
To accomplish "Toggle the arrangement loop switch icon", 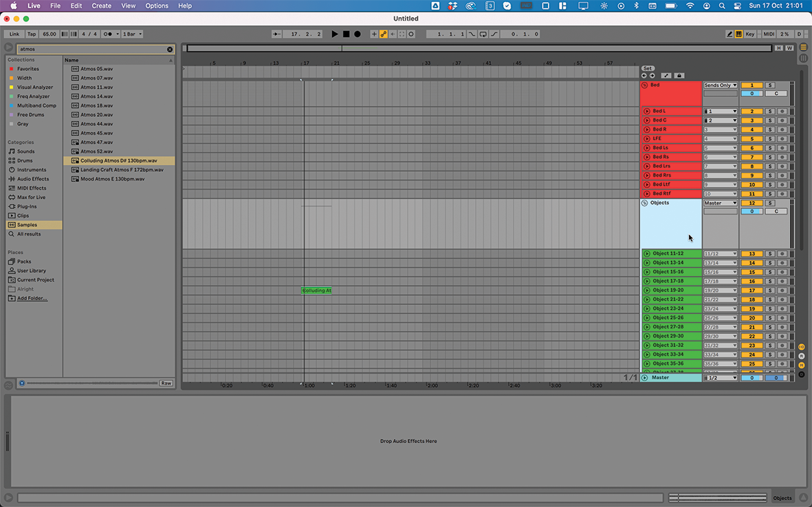I will [483, 33].
